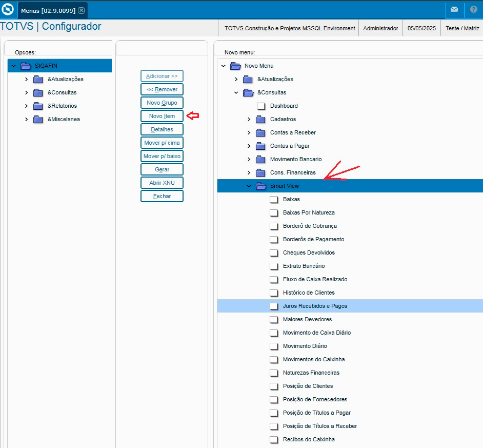Click &Atualizações folder icon in Novo menu
This screenshot has height=448, width=483.
[x=248, y=79]
